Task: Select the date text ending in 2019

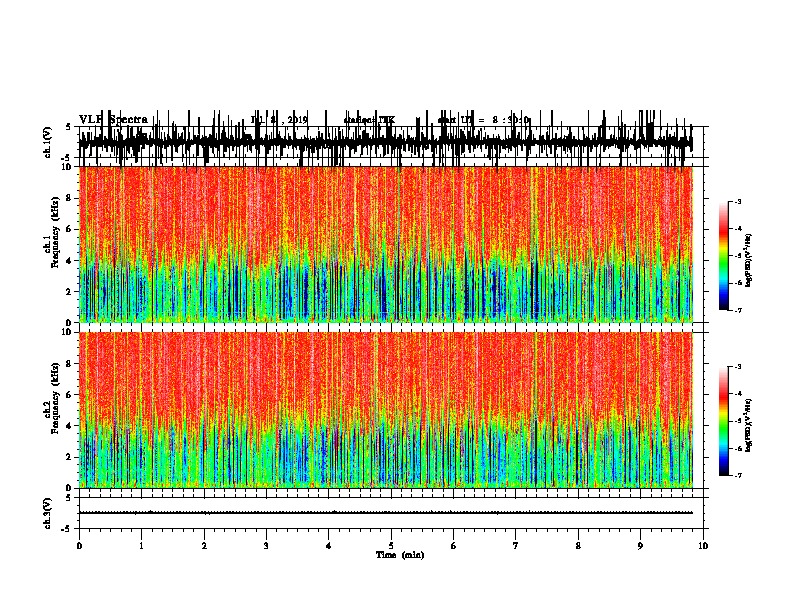Action: pos(279,120)
